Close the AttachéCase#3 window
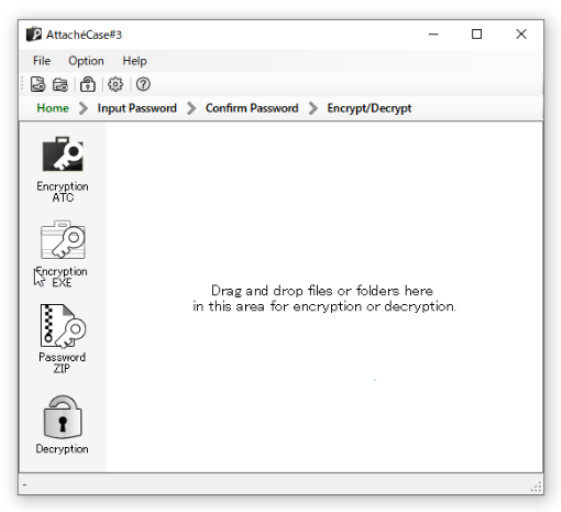Viewport: 561px width, 512px height. 521,34
